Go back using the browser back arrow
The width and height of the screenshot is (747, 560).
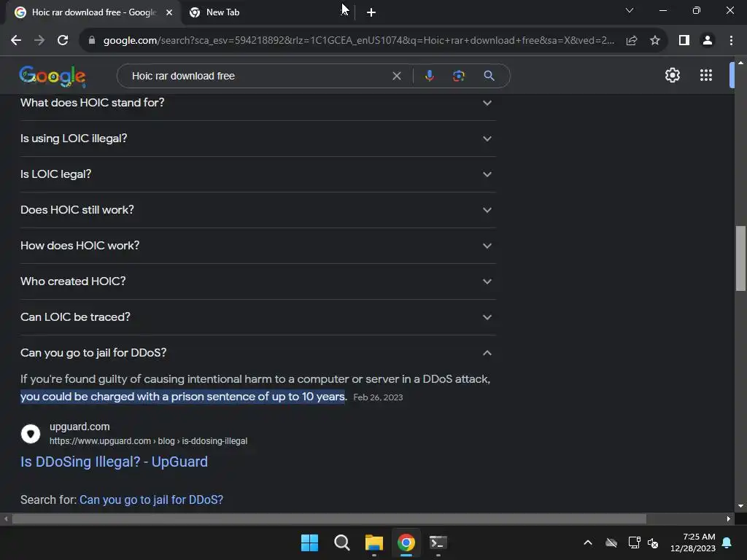pyautogui.click(x=16, y=41)
